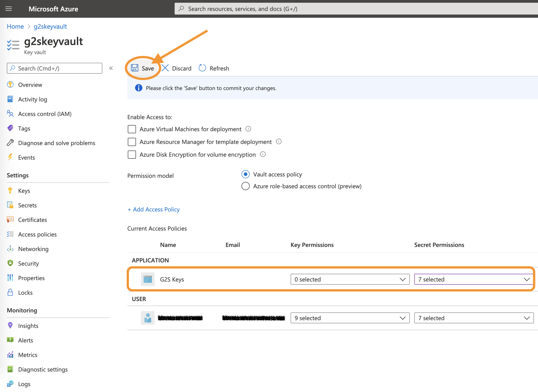This screenshot has height=392, width=538.
Task: Open G2S Keys key permissions dropdown
Action: [350, 279]
